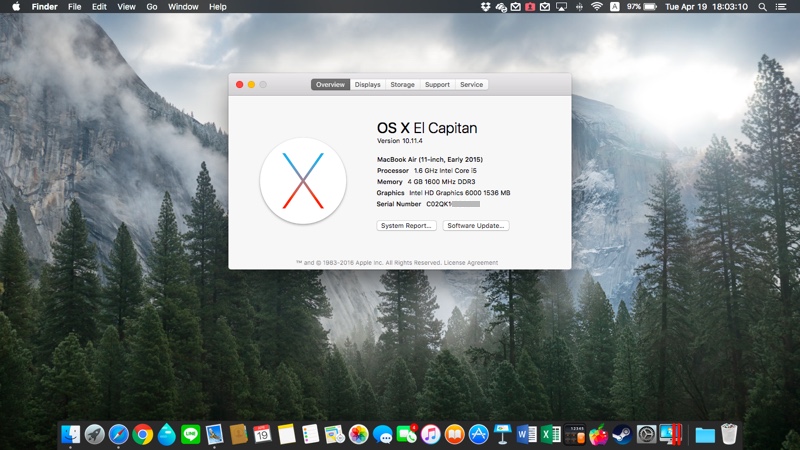Open Microsoft Word from the Dock

[526, 435]
